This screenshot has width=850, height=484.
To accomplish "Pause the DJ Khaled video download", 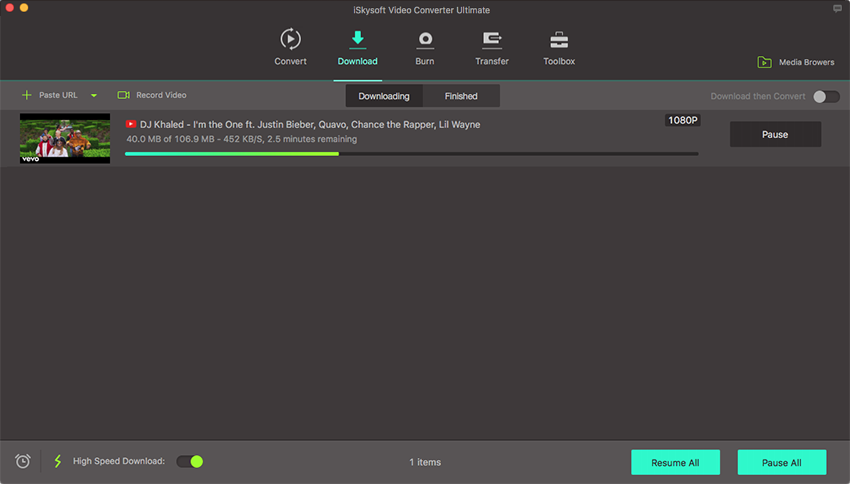I will click(x=775, y=134).
